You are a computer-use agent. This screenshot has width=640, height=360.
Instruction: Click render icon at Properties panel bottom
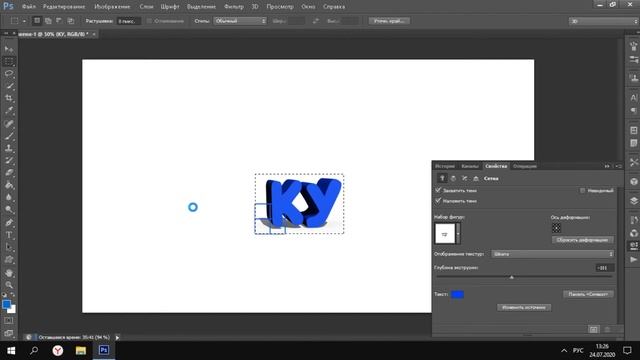tap(593, 329)
